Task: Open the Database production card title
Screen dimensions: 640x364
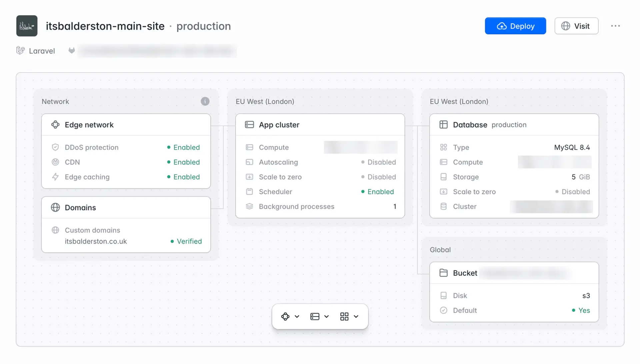Action: coord(490,125)
